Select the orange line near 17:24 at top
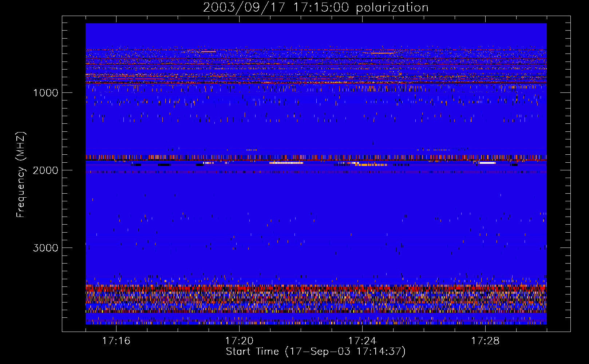 382,53
